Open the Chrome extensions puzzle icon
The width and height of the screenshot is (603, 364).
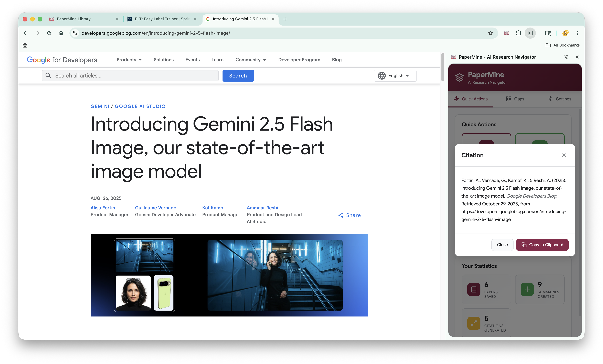pyautogui.click(x=518, y=33)
